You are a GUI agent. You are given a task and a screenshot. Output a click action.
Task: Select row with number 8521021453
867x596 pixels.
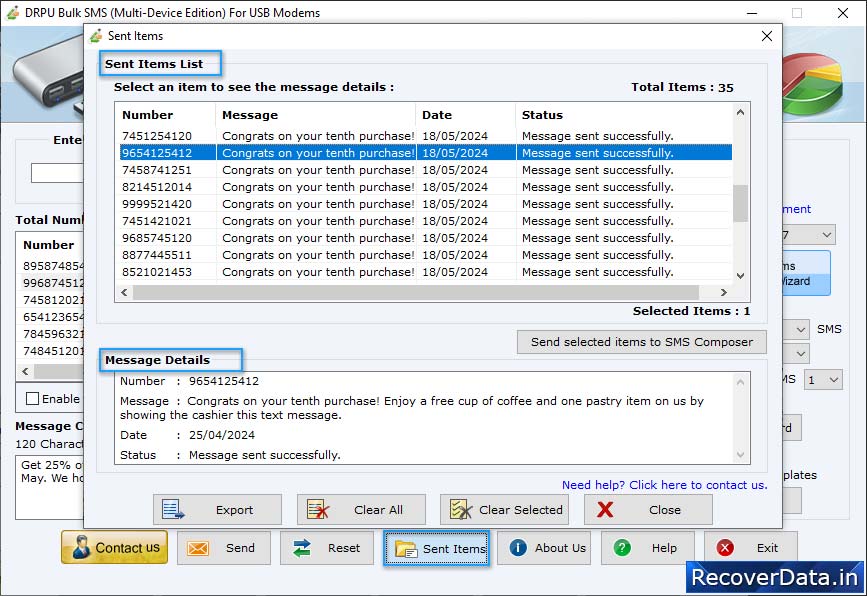[426, 272]
